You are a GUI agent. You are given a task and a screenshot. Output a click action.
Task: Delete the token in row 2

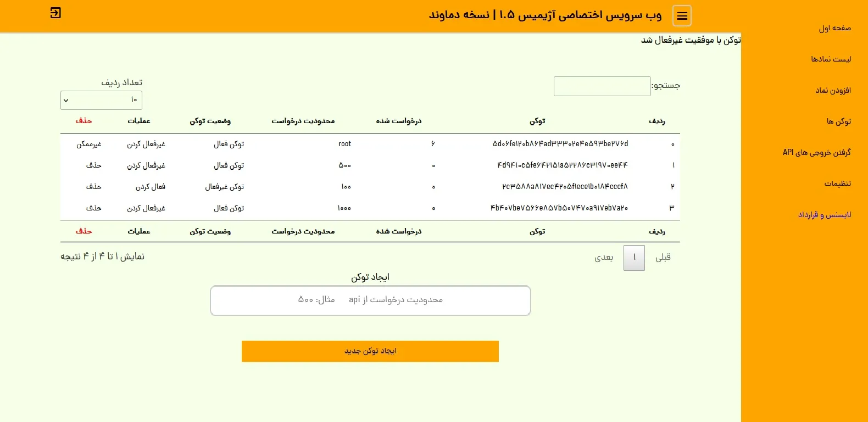point(93,187)
